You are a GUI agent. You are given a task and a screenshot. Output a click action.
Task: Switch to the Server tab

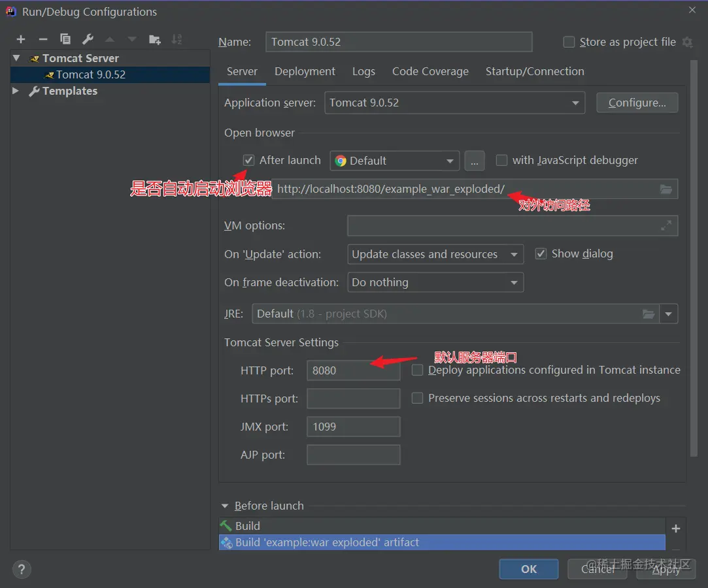(x=242, y=71)
